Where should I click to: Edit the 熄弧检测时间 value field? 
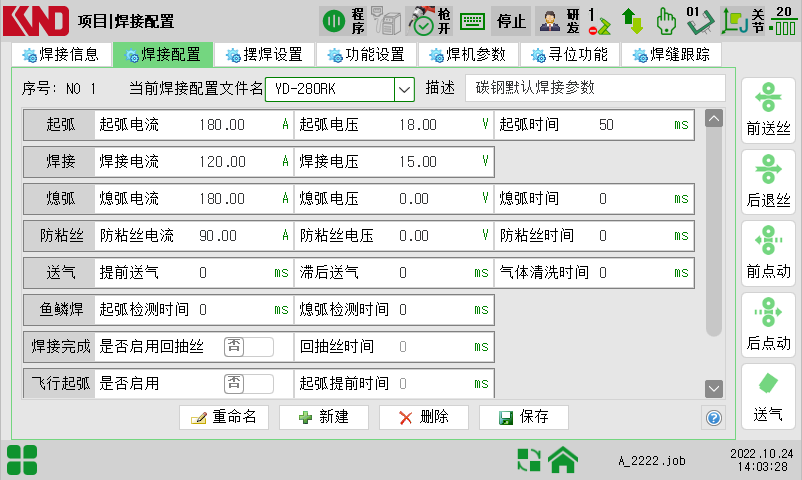[403, 310]
